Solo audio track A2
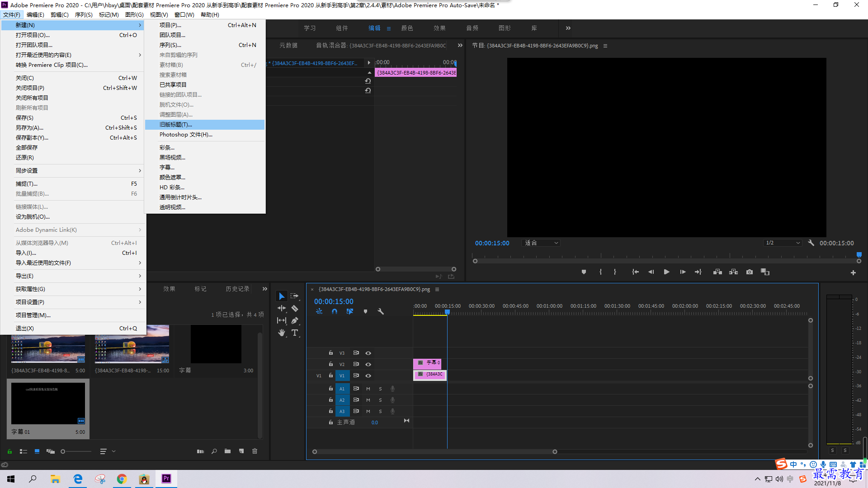This screenshot has height=488, width=868. (380, 400)
